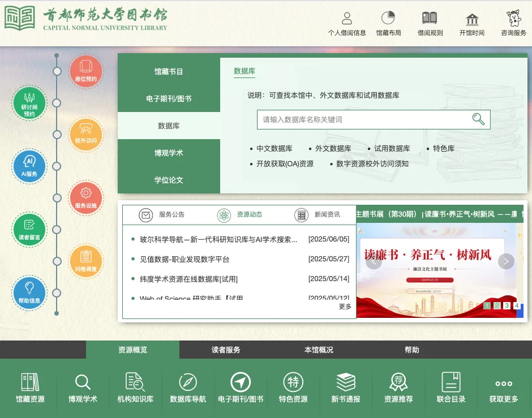
Task: Jump to carousel slide 3
Action: (x=507, y=305)
